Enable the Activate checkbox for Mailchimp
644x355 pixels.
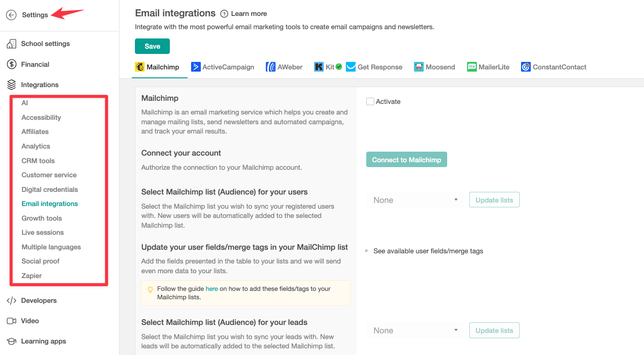[x=370, y=101]
